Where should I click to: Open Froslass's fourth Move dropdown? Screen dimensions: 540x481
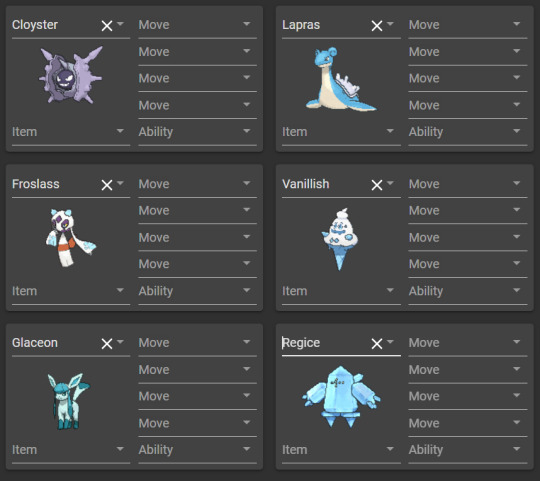198,264
